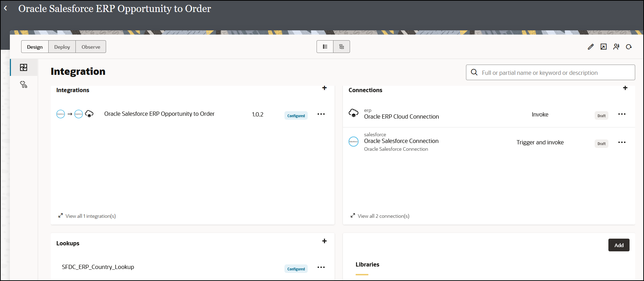The width and height of the screenshot is (644, 281).
Task: Select the grouped view layout toggle
Action: 342,47
